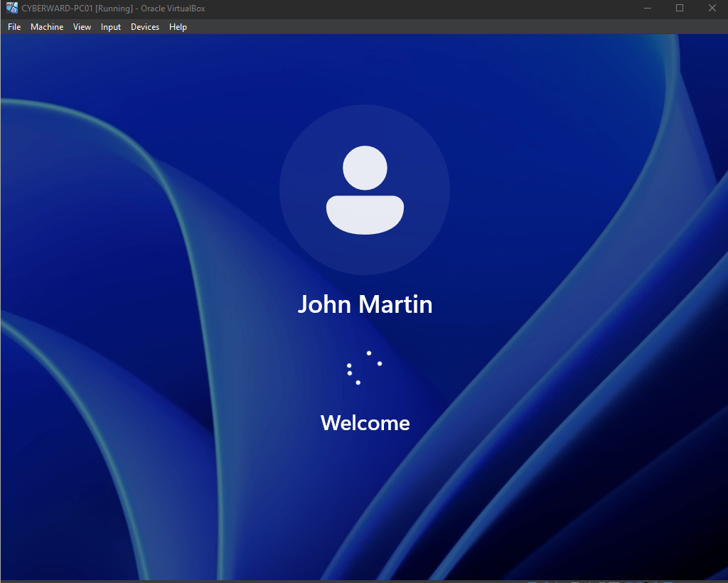Expand the Devices menu
Viewport: 728px width, 583px height.
[145, 27]
